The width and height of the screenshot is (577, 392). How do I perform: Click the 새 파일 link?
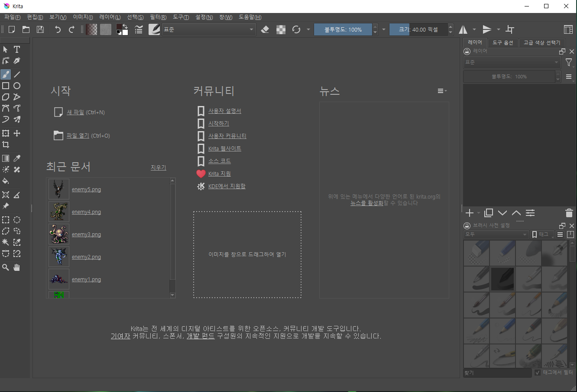tap(75, 112)
